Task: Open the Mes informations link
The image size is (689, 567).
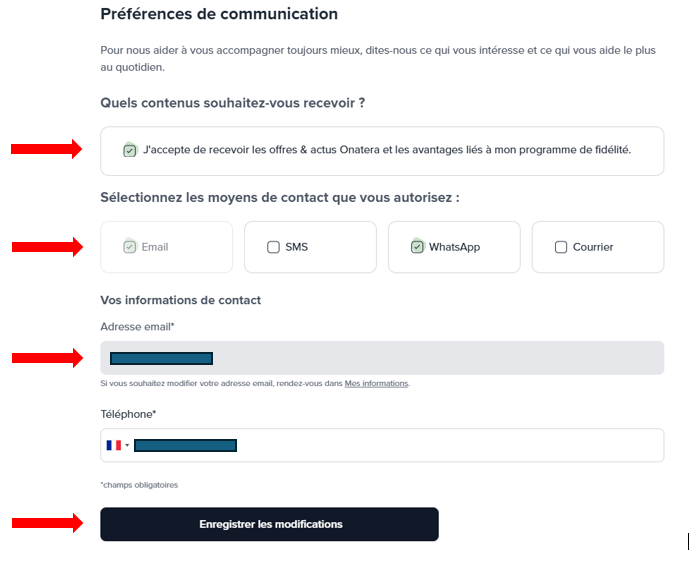Action: point(376,383)
